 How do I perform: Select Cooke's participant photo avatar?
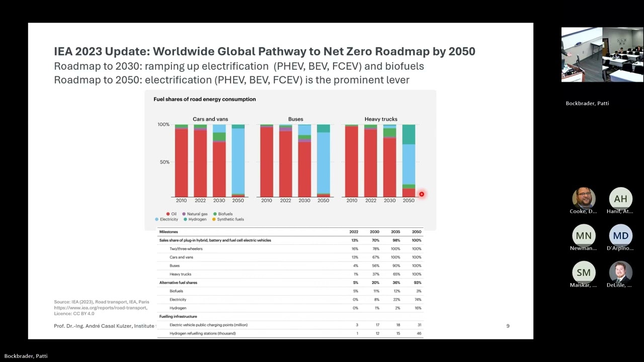pos(584,199)
